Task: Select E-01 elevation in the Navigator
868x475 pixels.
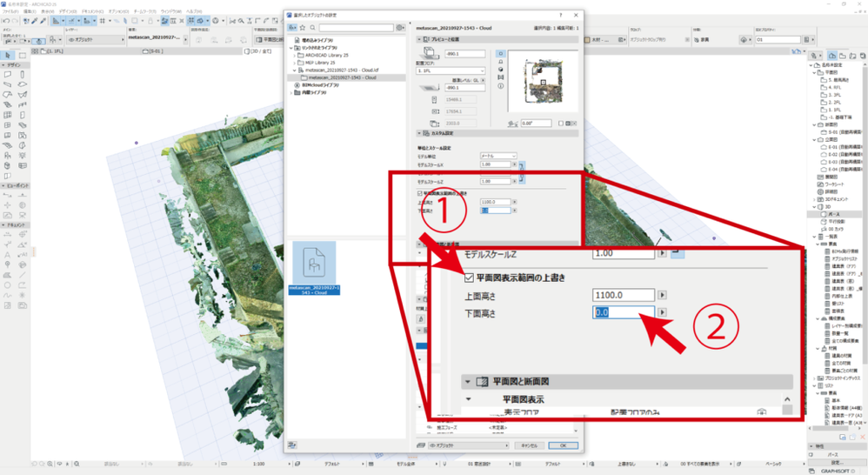Action: pos(841,147)
